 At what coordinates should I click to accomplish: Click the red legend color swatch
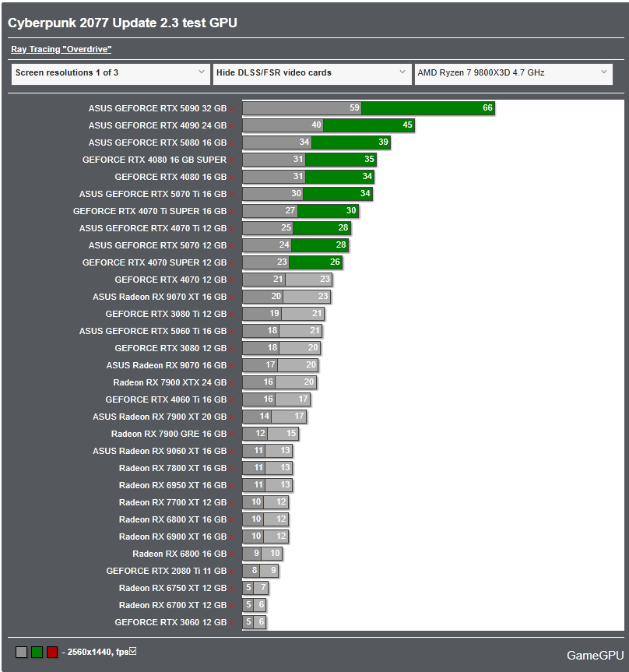pos(52,653)
